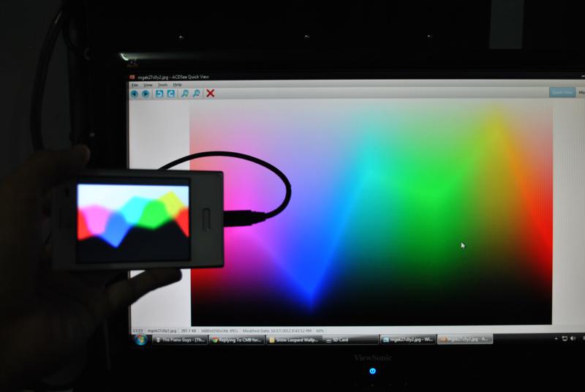Click the ACDSee app icon in title bar
Image resolution: width=585 pixels, height=392 pixels.
click(x=132, y=78)
